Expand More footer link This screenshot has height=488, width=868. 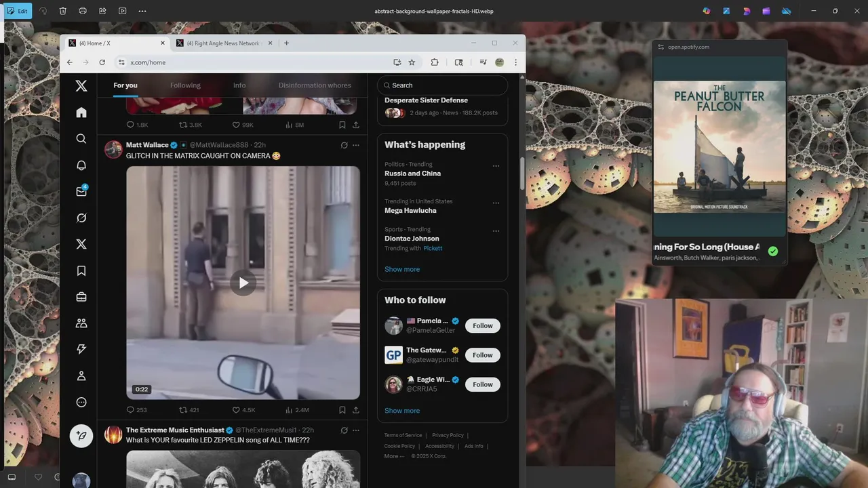(394, 456)
